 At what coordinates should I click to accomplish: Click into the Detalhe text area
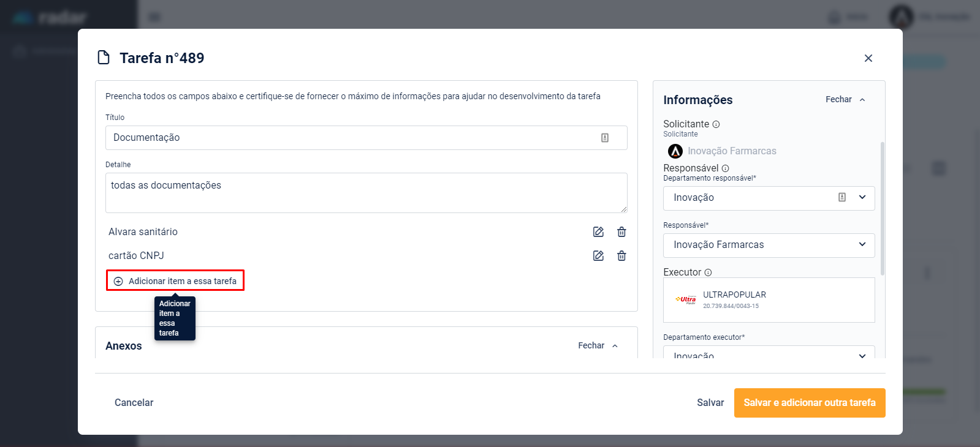pyautogui.click(x=366, y=193)
